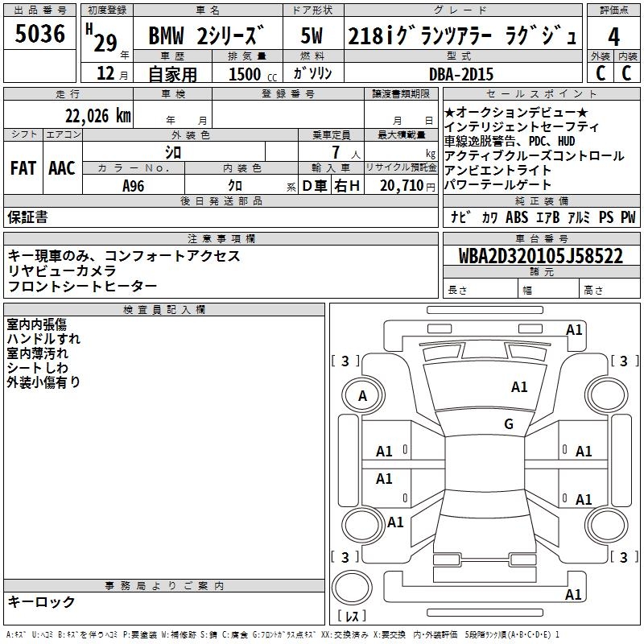644x644 pixels.
Task: Select the exterior color シロ
Action: [173, 153]
